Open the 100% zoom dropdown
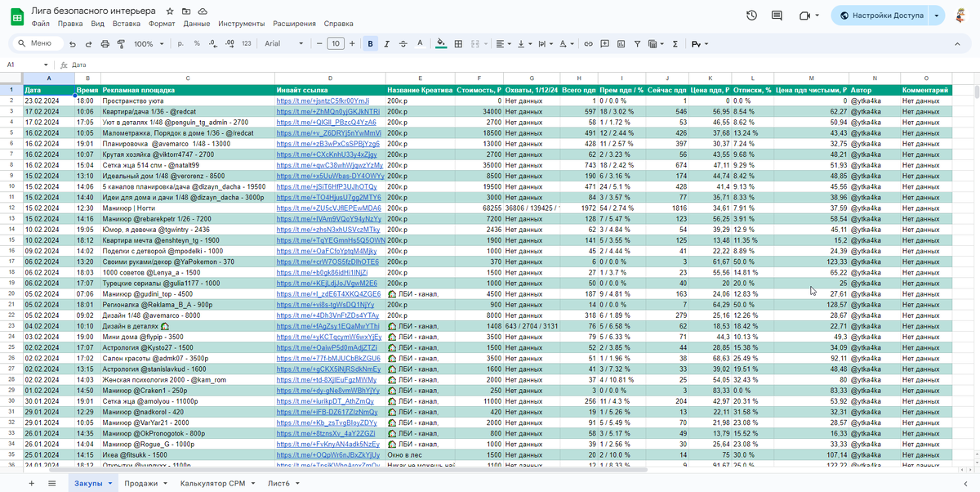Viewport: 980px width, 492px height. click(x=148, y=44)
